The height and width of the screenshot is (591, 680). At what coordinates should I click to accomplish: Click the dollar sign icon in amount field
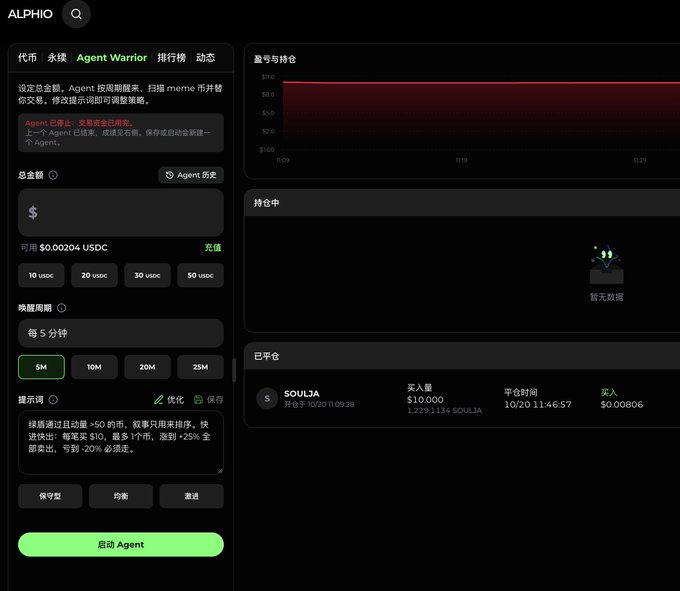[x=33, y=212]
